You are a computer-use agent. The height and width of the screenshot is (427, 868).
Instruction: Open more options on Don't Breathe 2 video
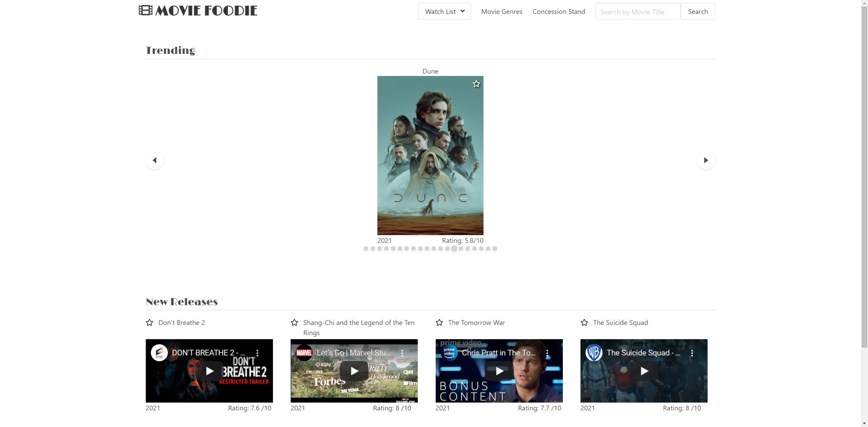click(x=257, y=353)
